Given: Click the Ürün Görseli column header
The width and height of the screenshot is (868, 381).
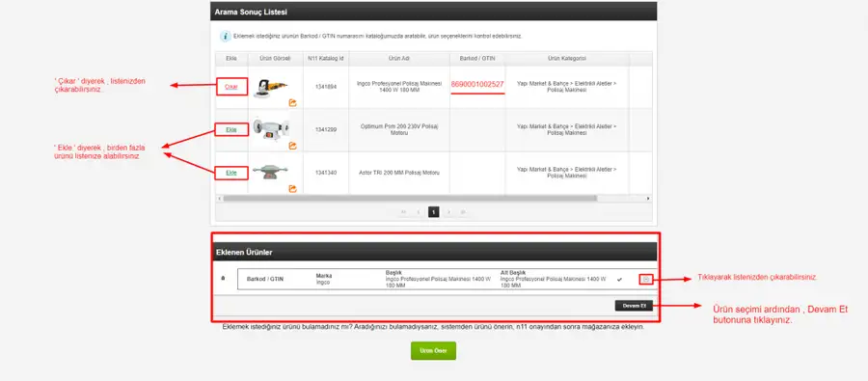Looking at the screenshot, I should click(x=276, y=58).
